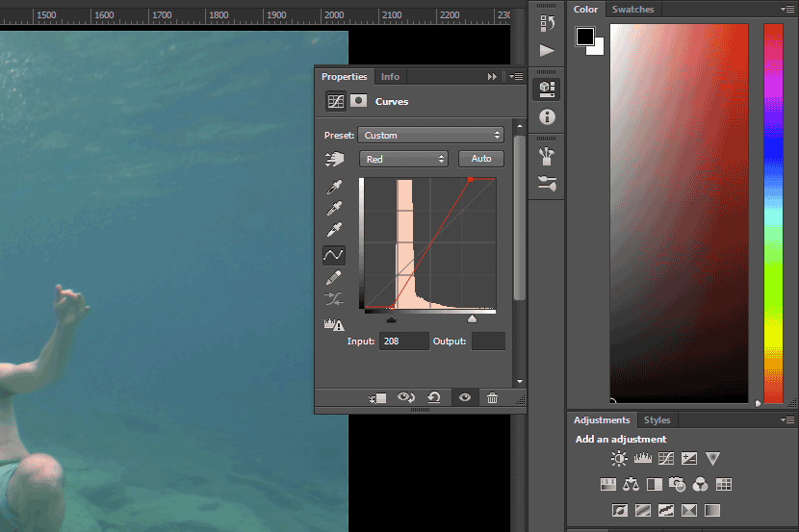View previous state of adjustment
799x532 pixels.
pyautogui.click(x=406, y=397)
